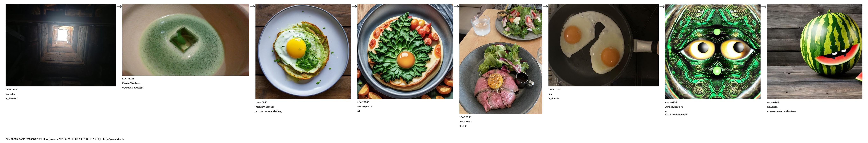Image resolution: width=868 pixels, height=143 pixels.
Task: Click the LEAF 0006 label
Action: pos(11,89)
